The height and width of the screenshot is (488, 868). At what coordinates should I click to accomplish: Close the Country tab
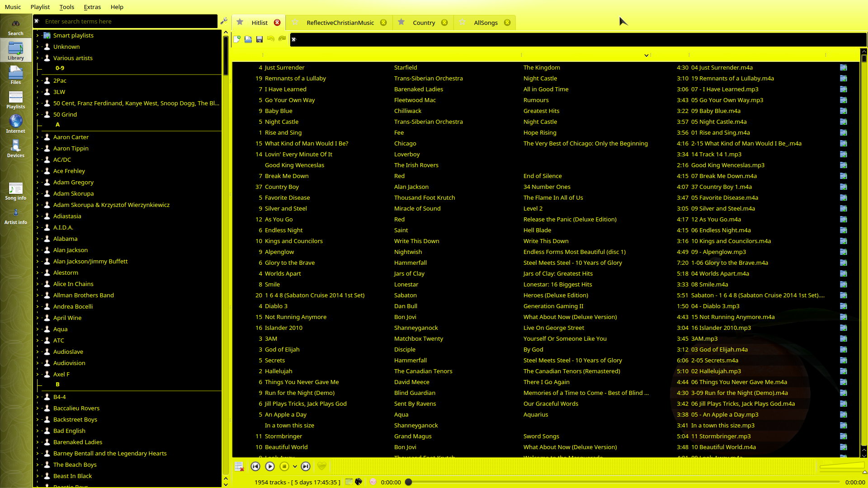coord(444,23)
